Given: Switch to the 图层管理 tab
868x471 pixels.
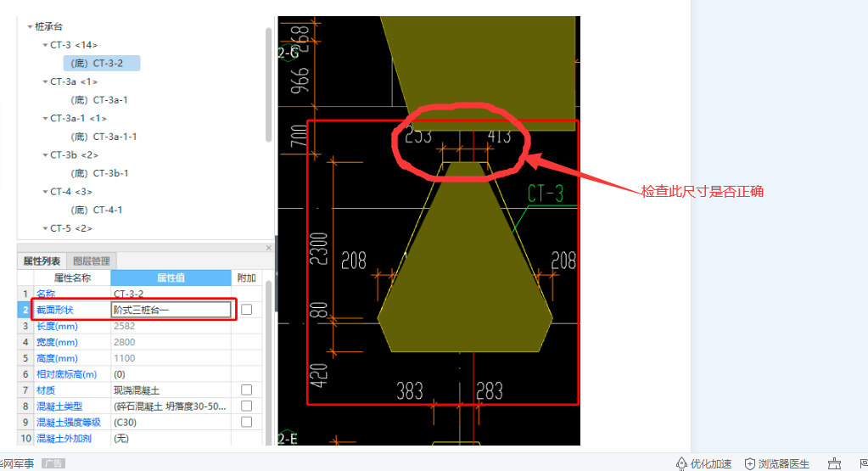Looking at the screenshot, I should coord(92,261).
